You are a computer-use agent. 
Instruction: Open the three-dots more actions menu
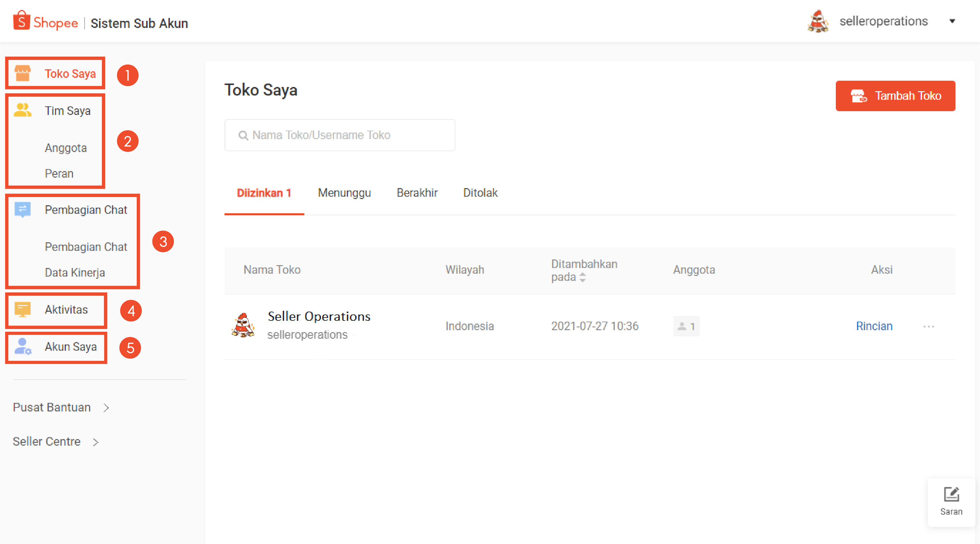click(929, 326)
